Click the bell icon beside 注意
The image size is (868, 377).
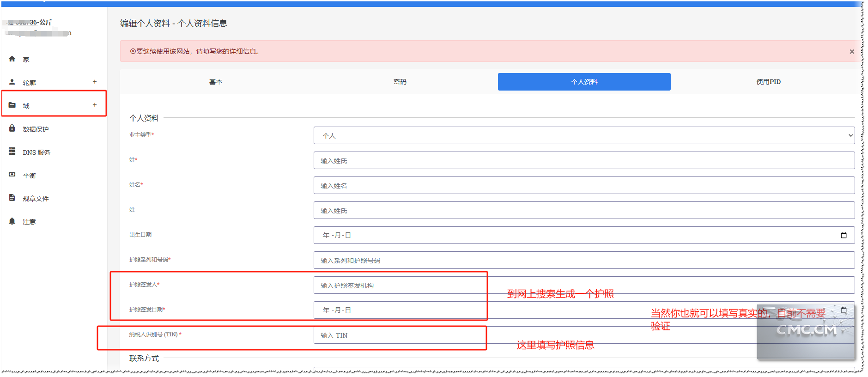(x=12, y=221)
